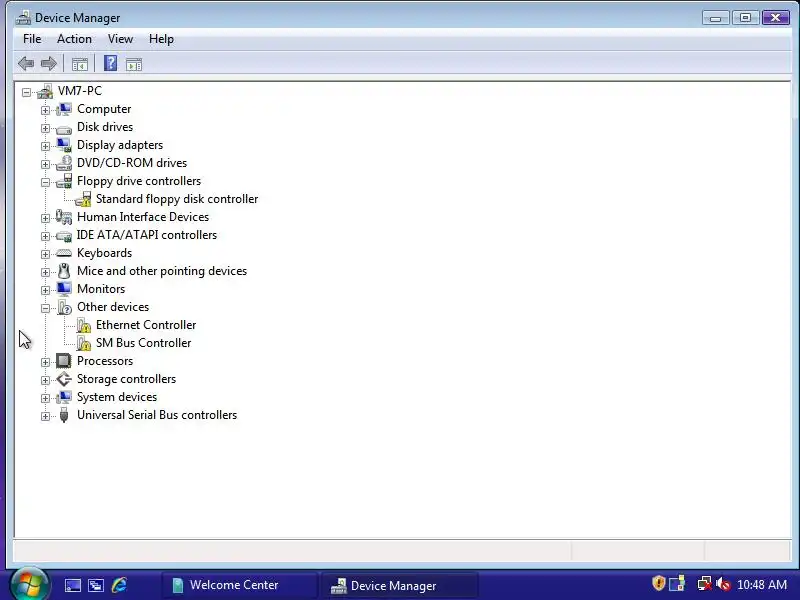The image size is (800, 600).
Task: Expand the Disk drives node
Action: (x=45, y=128)
